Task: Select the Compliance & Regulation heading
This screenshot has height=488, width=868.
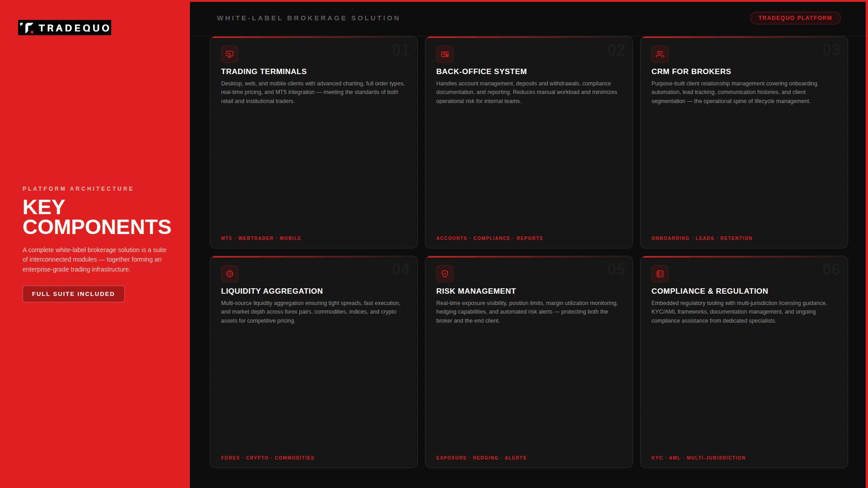Action: click(x=710, y=291)
